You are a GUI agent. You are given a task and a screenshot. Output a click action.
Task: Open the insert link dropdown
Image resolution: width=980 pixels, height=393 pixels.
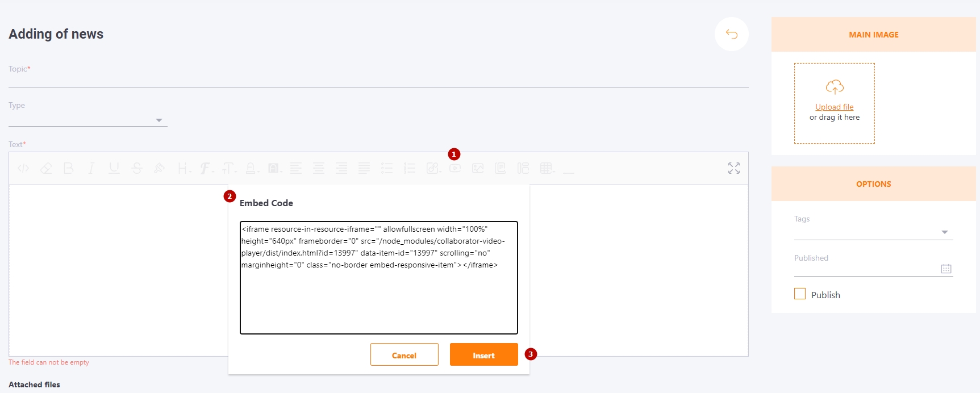434,168
